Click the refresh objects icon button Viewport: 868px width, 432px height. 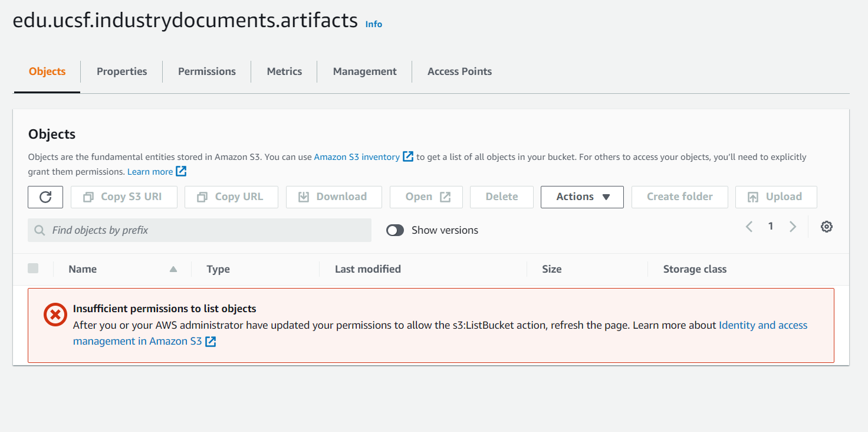tap(45, 197)
